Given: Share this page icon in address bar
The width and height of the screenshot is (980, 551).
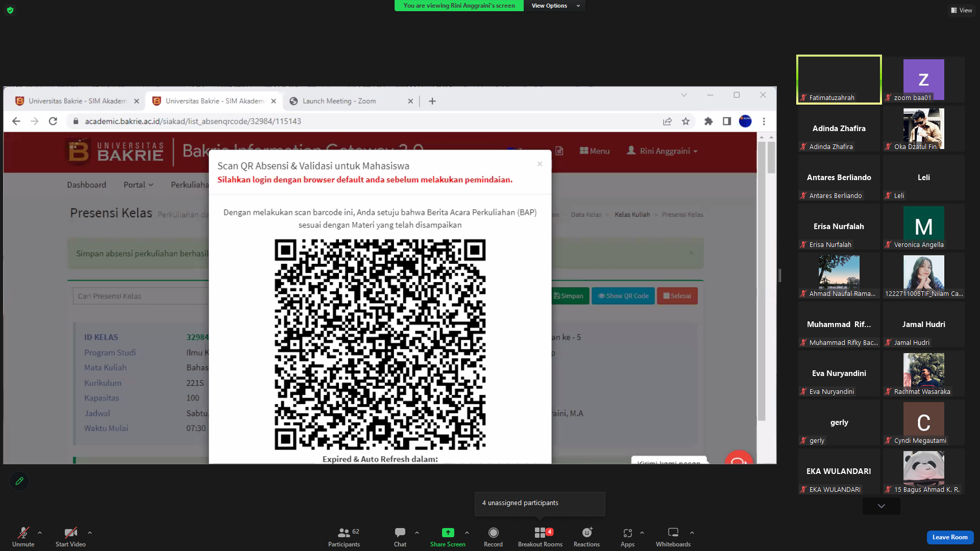Looking at the screenshot, I should tap(667, 121).
